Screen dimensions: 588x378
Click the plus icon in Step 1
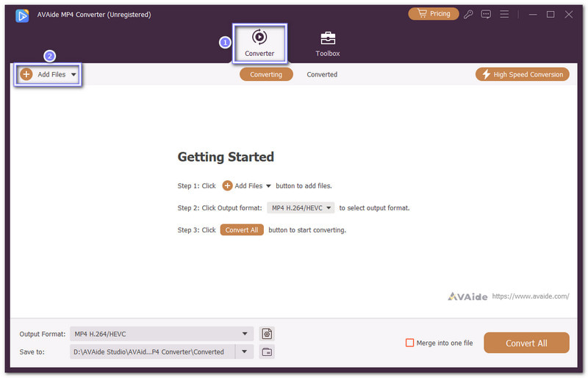[228, 186]
